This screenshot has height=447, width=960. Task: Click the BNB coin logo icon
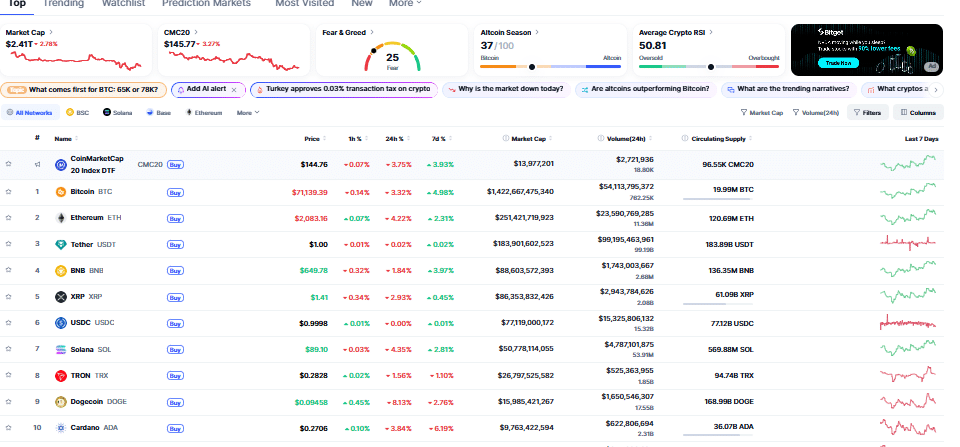pyautogui.click(x=61, y=271)
